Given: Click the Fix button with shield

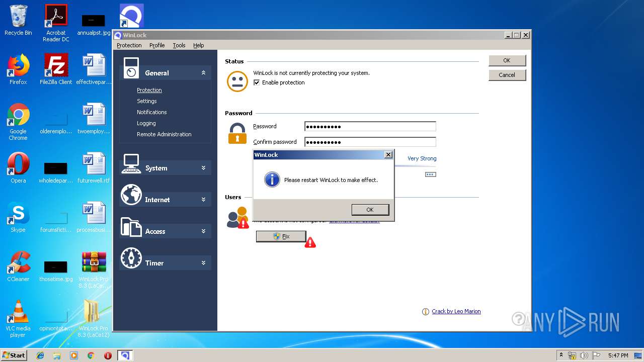Looking at the screenshot, I should point(281,236).
